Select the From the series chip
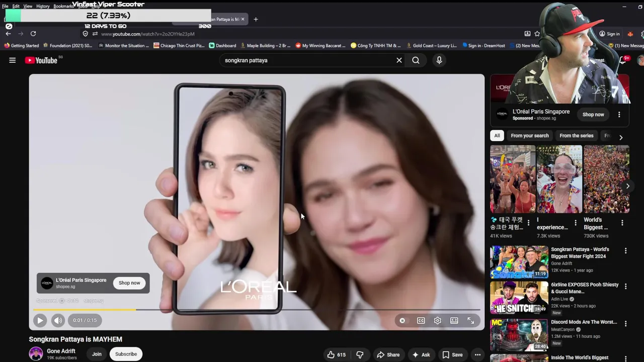This screenshot has width=644, height=362. click(x=577, y=136)
